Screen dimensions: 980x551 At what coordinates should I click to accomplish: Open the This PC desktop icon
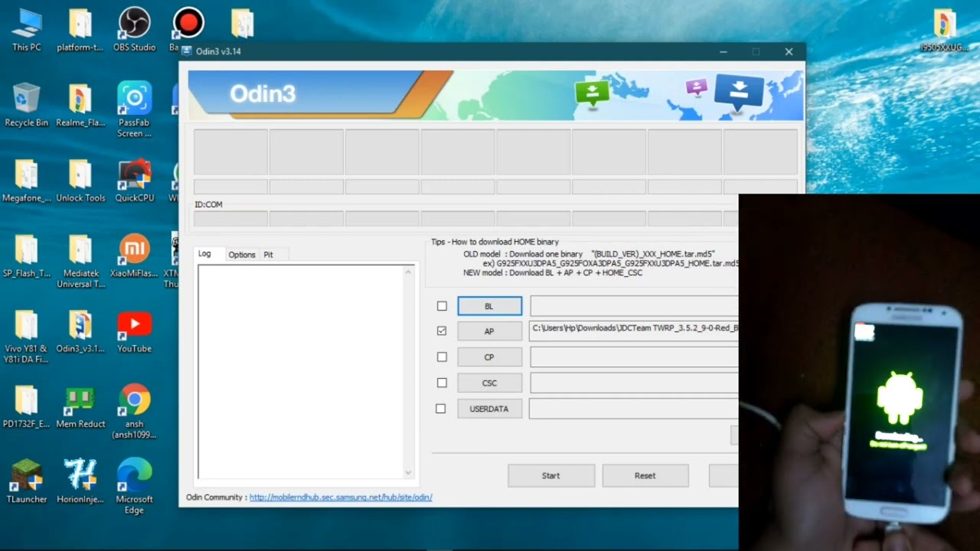pyautogui.click(x=26, y=30)
